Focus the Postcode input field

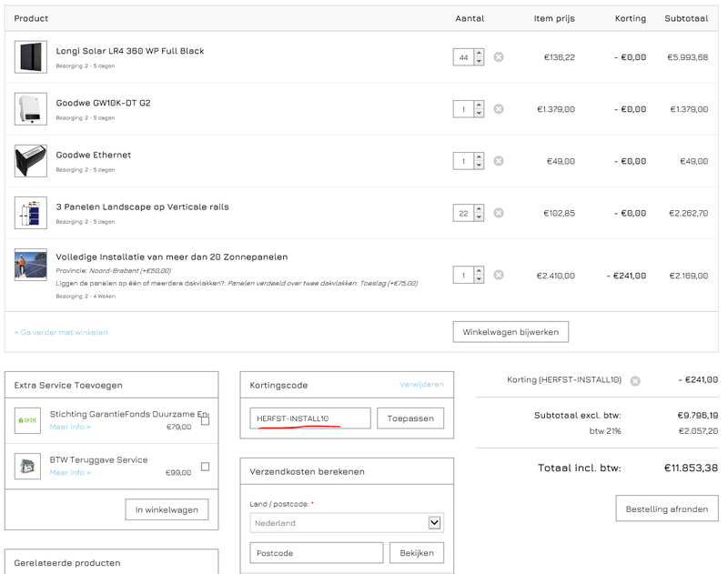coord(316,553)
